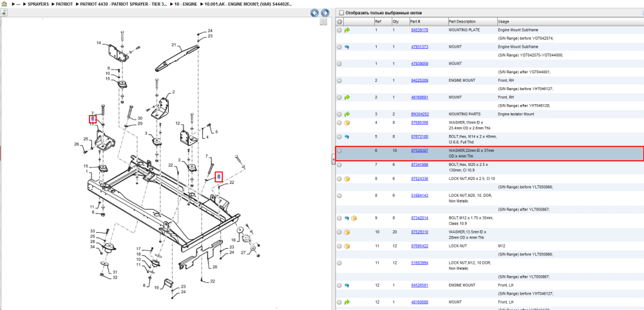This screenshot has height=310, width=644.
Task: Click the box icon for part 87529310
Action: point(347,232)
